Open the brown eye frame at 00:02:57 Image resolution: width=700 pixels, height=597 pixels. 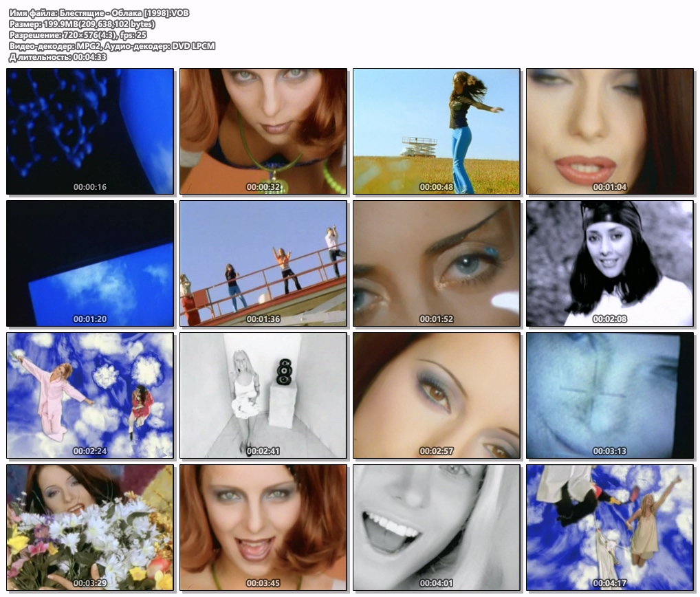(x=437, y=395)
